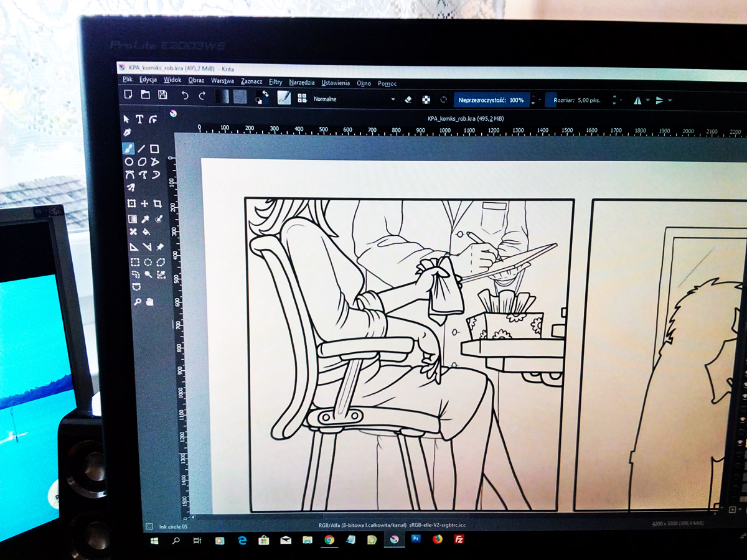Open the gradient fill chooser
Image resolution: width=747 pixels, height=560 pixels.
(222, 96)
